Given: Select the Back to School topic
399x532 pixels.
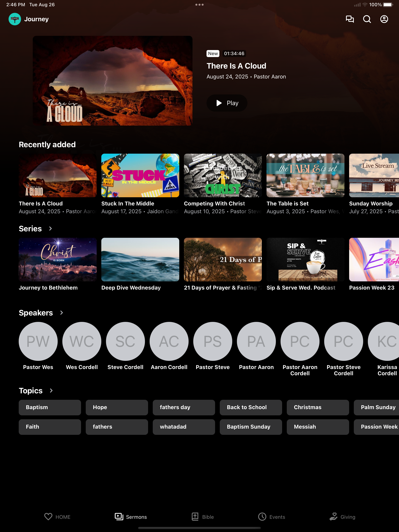Looking at the screenshot, I should pyautogui.click(x=251, y=407).
